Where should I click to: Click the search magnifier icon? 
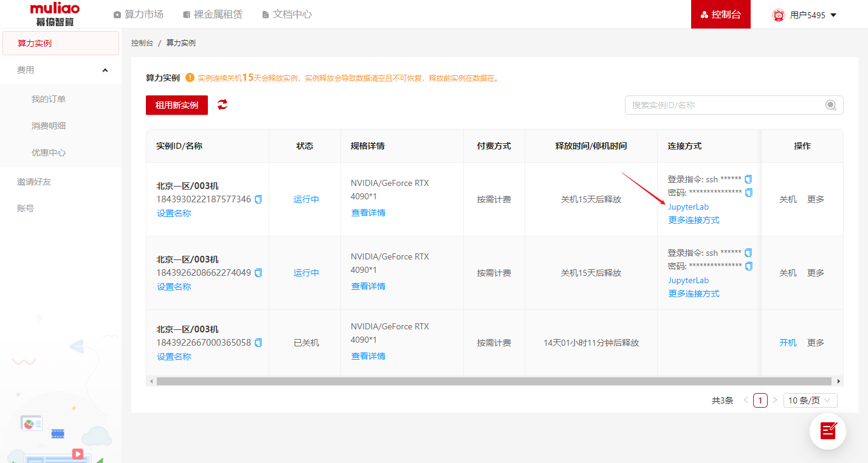(x=830, y=105)
